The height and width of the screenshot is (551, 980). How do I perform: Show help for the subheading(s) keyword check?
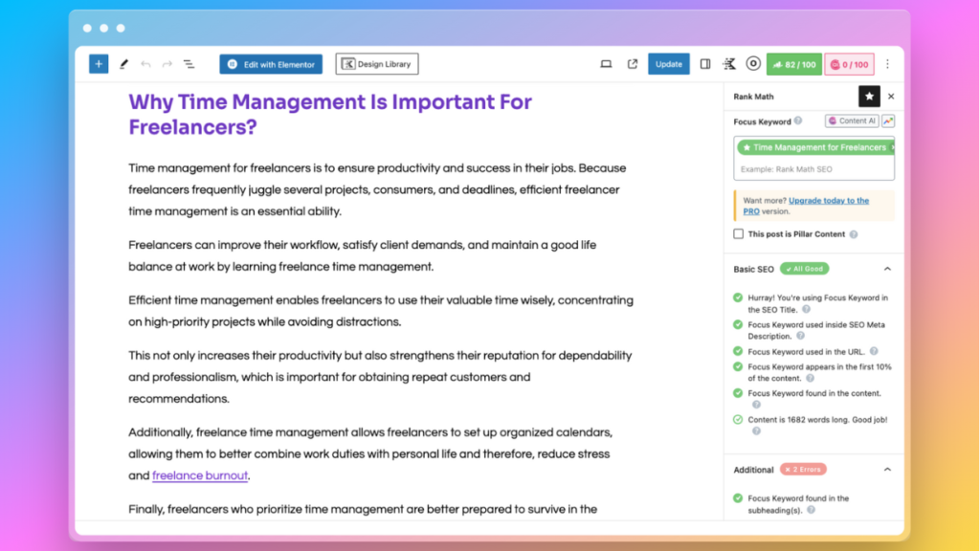pyautogui.click(x=811, y=510)
